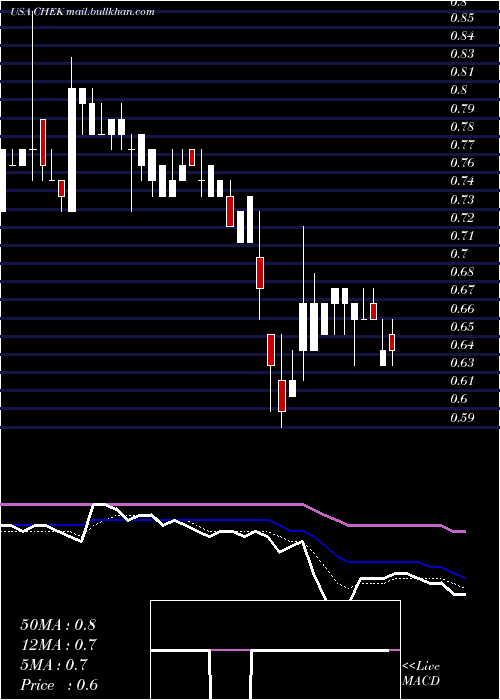Click the 12MA : 0.7 legend entry
This screenshot has height=700, width=500.
point(59,645)
